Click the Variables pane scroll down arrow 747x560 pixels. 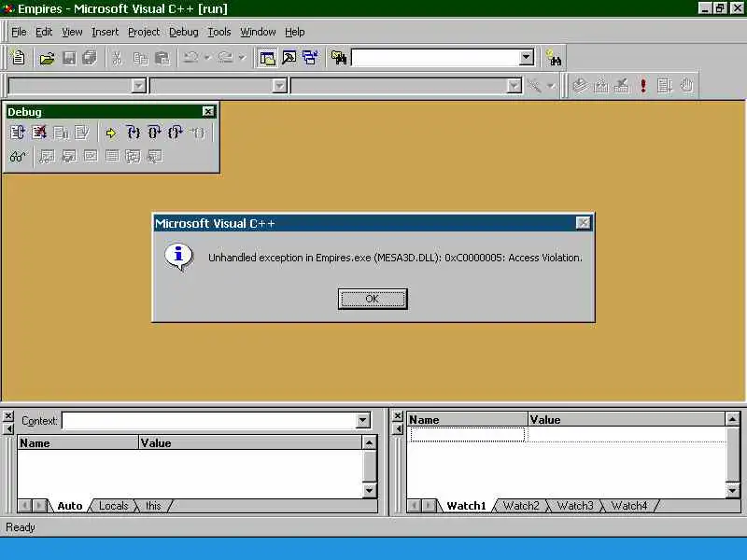point(369,490)
